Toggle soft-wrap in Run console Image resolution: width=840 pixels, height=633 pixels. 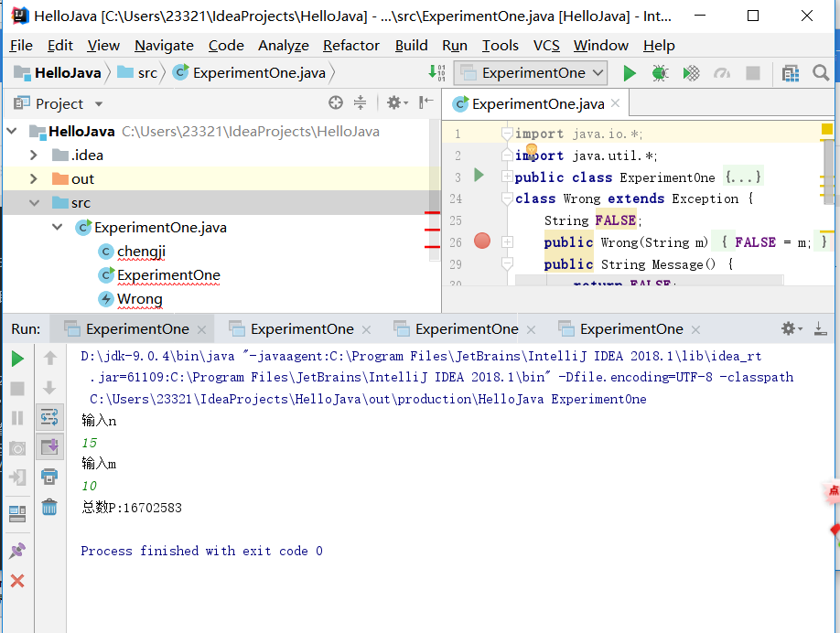(49, 416)
